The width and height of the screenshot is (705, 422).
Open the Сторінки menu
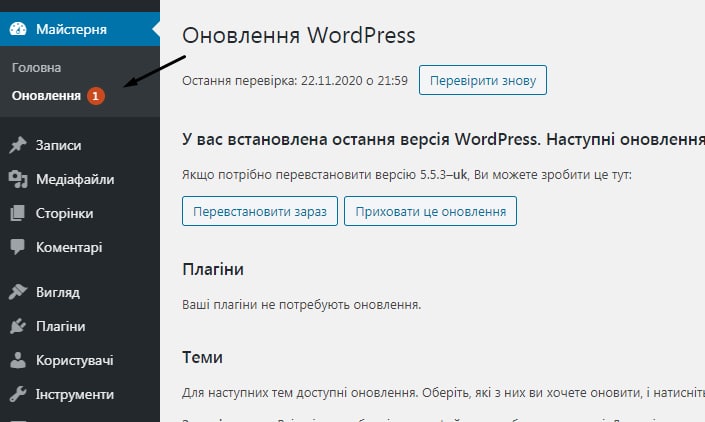point(80,213)
